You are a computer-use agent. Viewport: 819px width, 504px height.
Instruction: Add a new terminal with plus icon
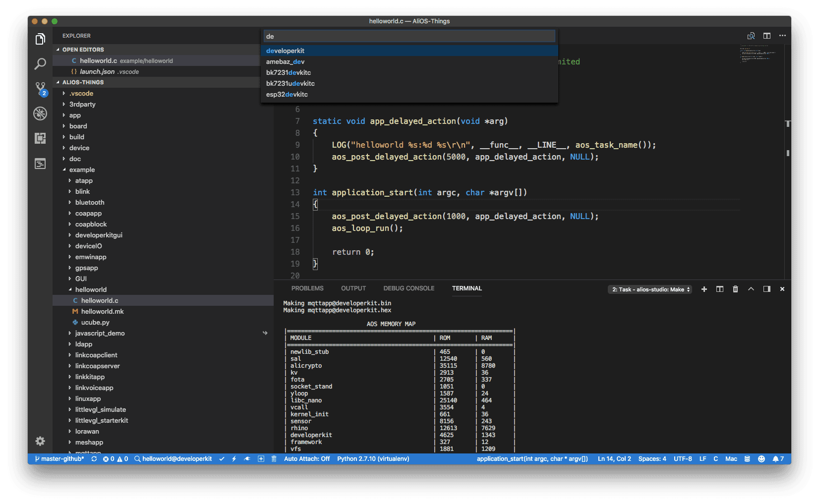pos(704,289)
